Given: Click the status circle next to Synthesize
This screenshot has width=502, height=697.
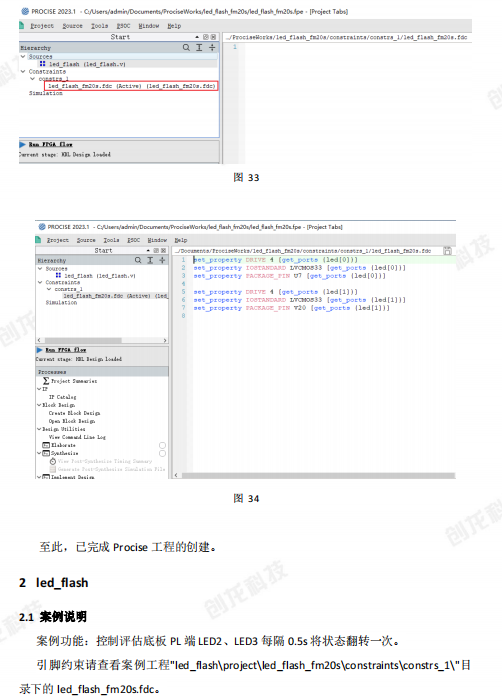Looking at the screenshot, I should point(162,453).
